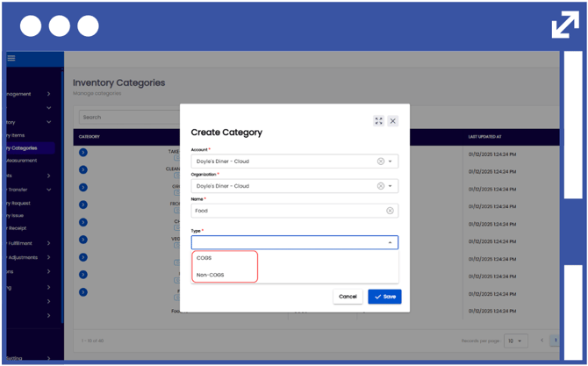Viewport: 588px width, 366px height.
Task: Save the new category
Action: pos(384,297)
